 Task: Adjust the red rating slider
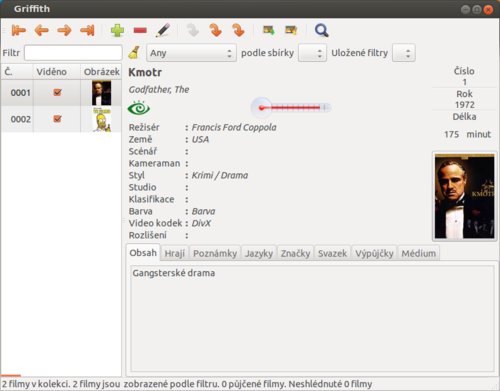tap(291, 107)
